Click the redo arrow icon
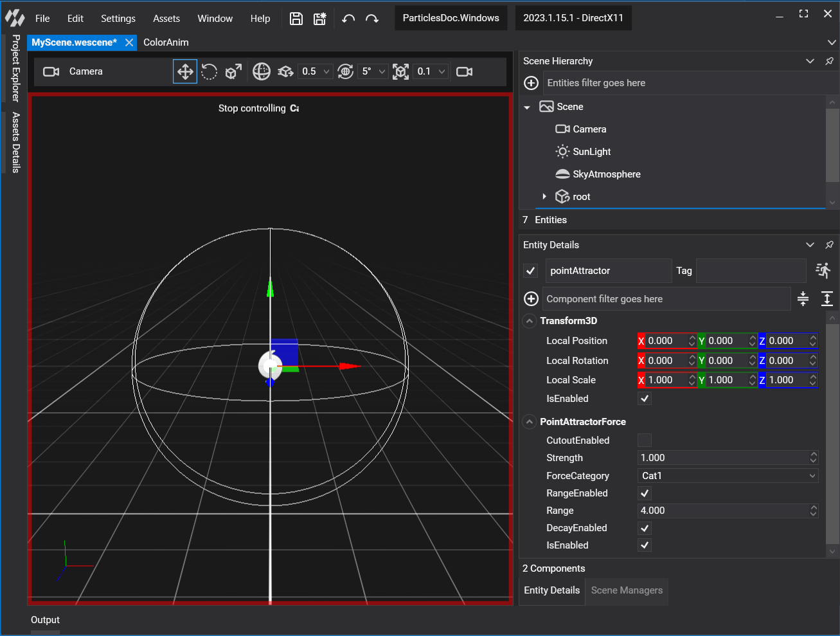 [x=372, y=19]
